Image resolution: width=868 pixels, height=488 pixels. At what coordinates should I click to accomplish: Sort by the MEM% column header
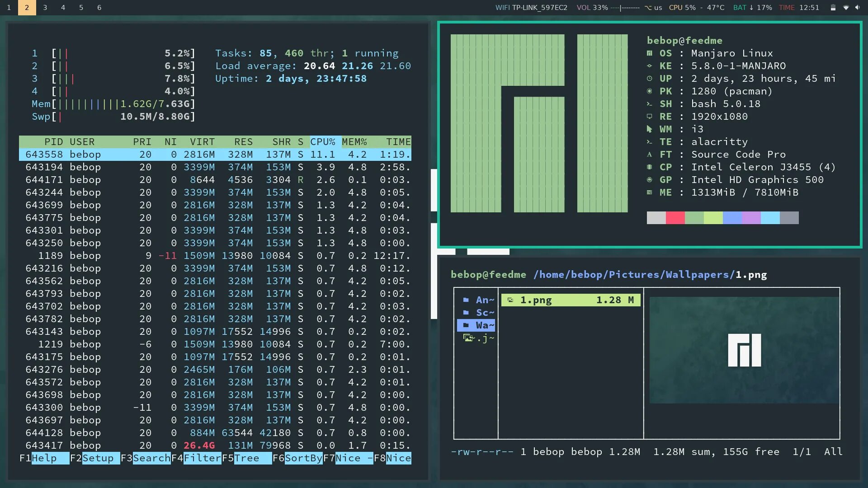[354, 142]
